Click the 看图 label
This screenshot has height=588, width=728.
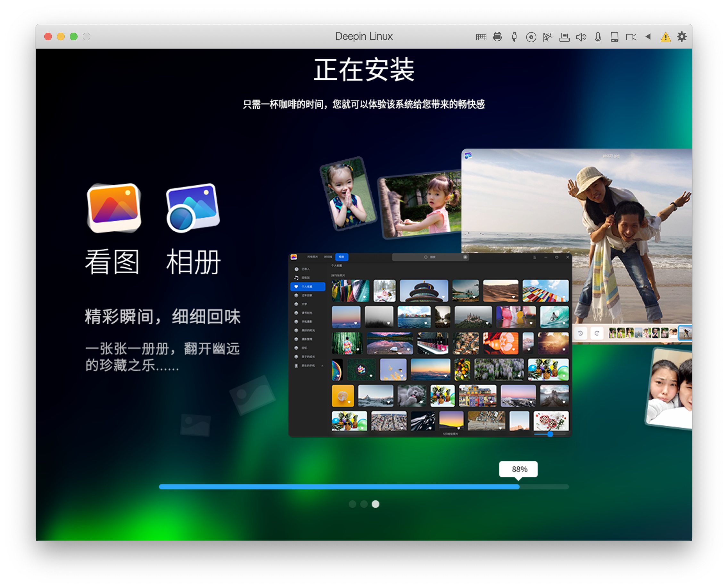112,261
